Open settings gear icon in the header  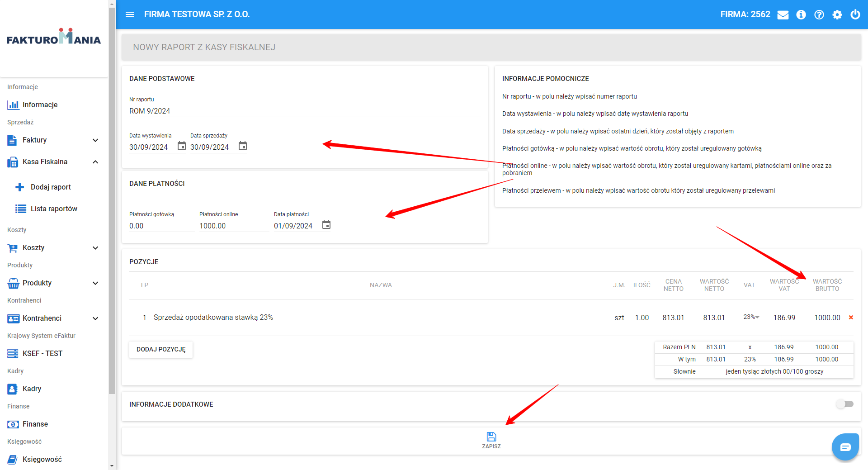point(837,15)
